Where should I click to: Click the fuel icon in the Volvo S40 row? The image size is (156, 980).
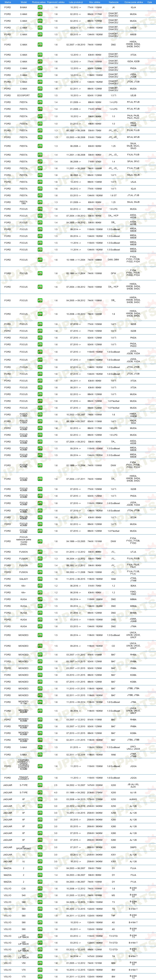click(x=40, y=896)
